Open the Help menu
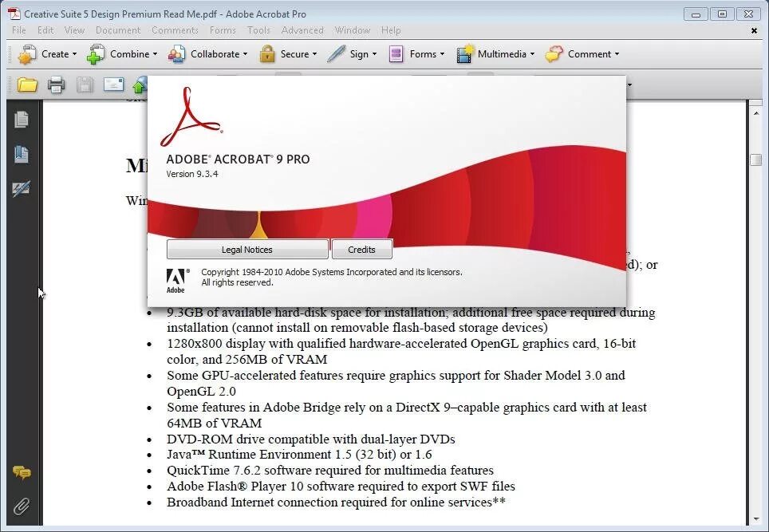769x532 pixels. (x=391, y=30)
